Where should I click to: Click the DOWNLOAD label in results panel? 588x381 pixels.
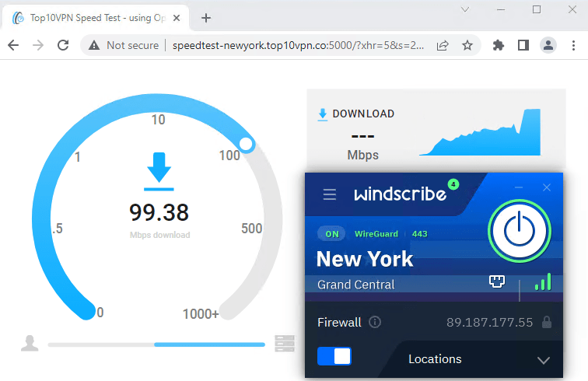click(x=363, y=114)
